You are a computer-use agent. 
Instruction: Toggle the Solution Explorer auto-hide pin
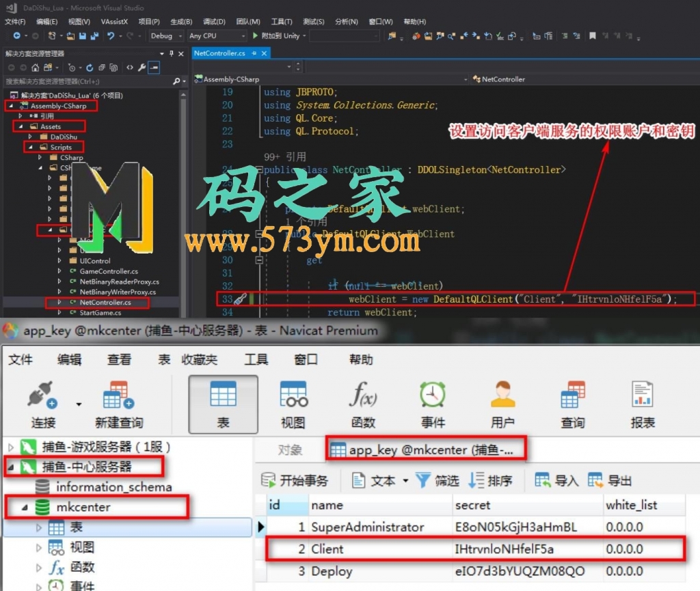coord(172,53)
